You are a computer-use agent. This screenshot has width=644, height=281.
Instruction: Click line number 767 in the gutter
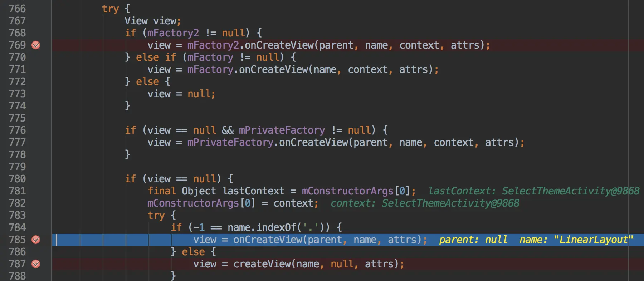17,21
